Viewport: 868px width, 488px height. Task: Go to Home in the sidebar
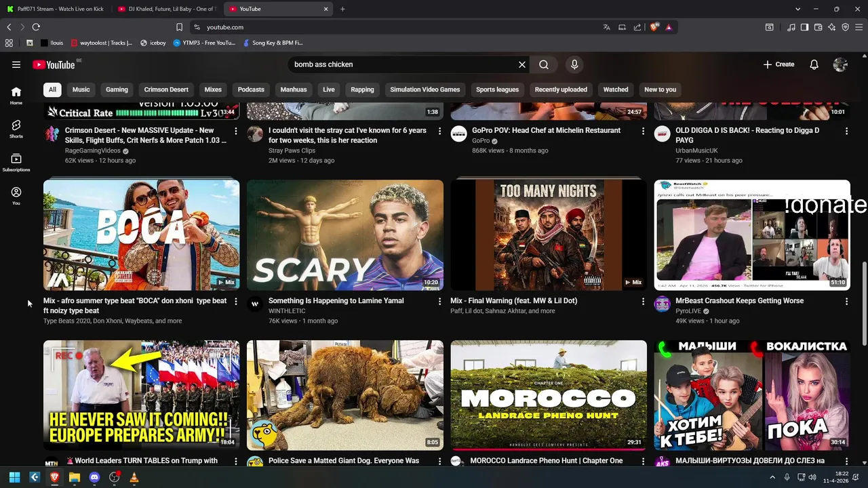tap(16, 96)
